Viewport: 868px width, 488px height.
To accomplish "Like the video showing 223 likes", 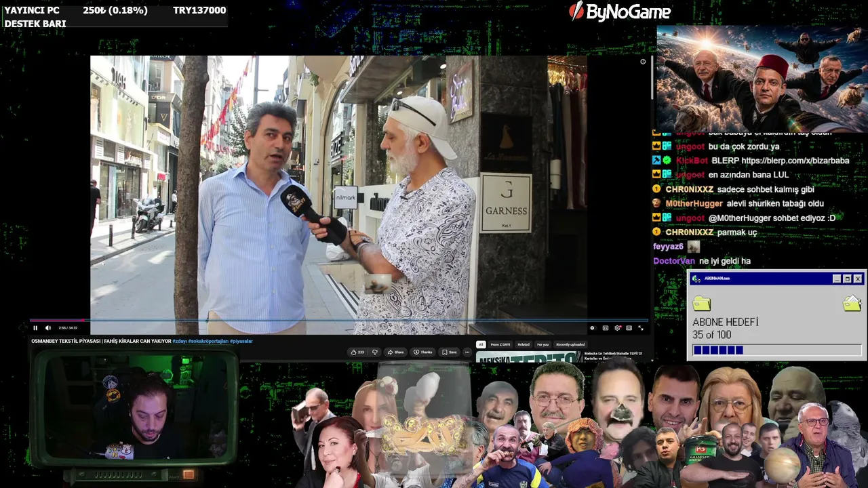I will tap(357, 352).
